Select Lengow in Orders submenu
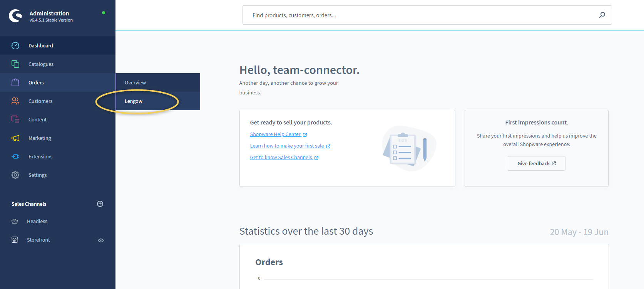Image resolution: width=644 pixels, height=289 pixels. click(134, 101)
